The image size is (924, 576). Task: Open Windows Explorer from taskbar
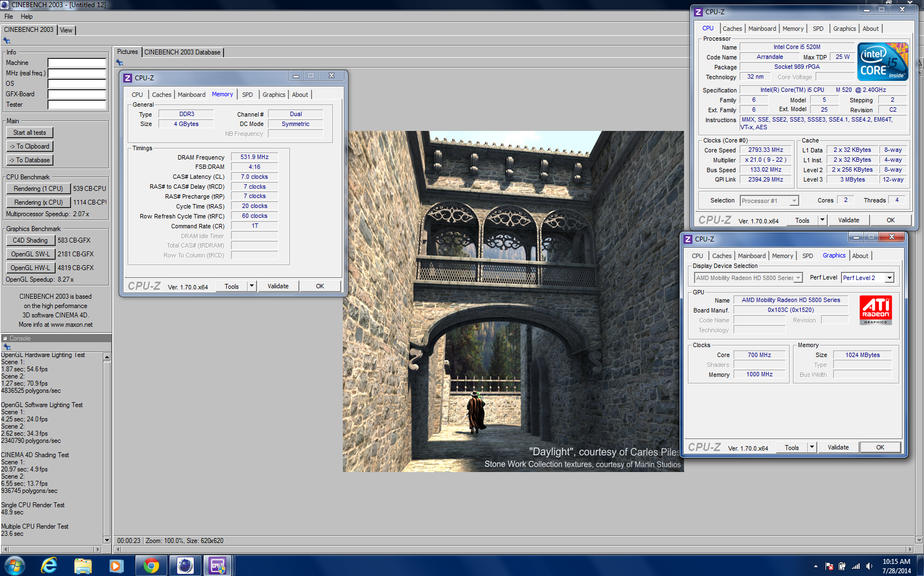pyautogui.click(x=83, y=566)
